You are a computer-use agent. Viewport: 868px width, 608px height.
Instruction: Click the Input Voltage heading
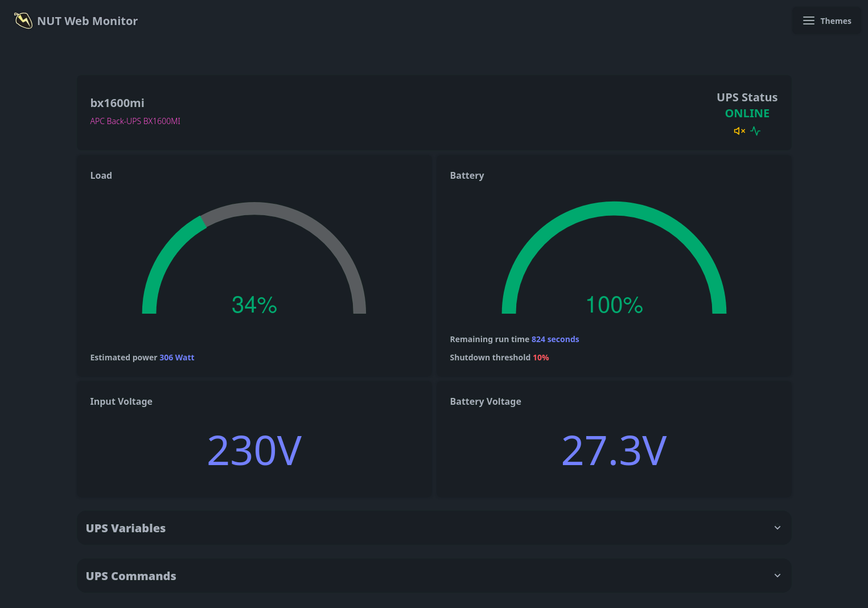pos(121,401)
